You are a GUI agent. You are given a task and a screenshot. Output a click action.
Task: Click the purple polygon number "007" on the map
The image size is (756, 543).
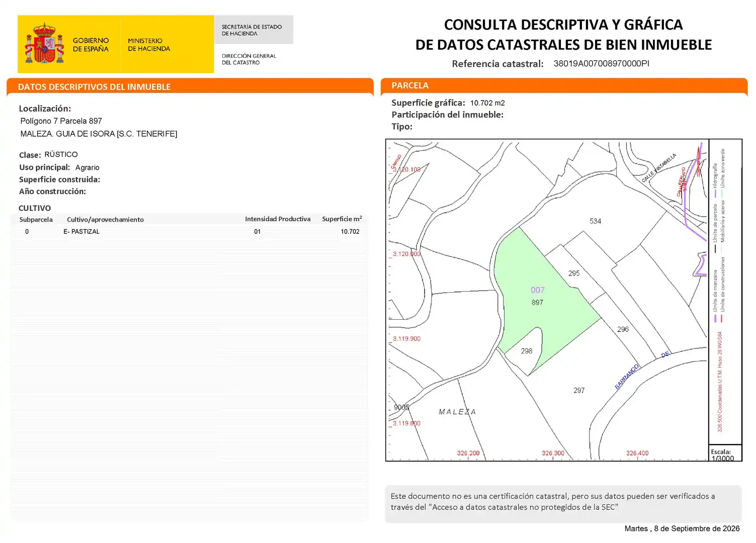(538, 290)
